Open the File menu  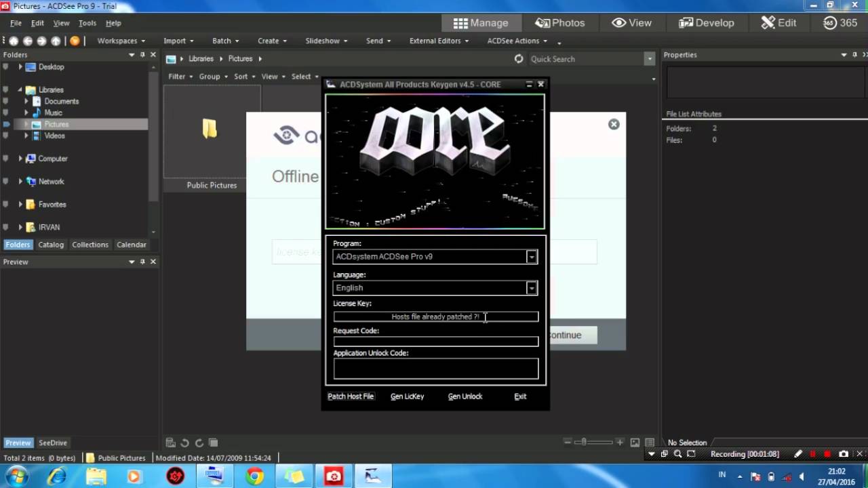(16, 23)
